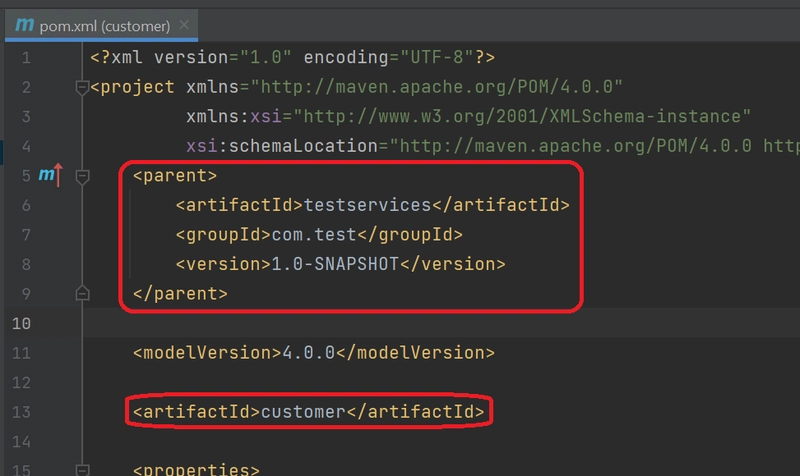Click 'testservices' artifactId value
Viewport: 800px width, 476px height.
point(367,205)
